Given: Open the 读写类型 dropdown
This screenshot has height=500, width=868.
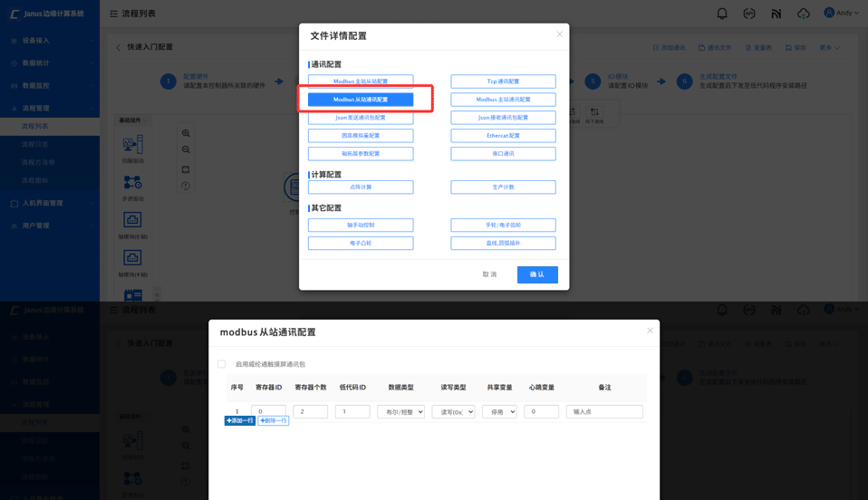Looking at the screenshot, I should pyautogui.click(x=453, y=412).
